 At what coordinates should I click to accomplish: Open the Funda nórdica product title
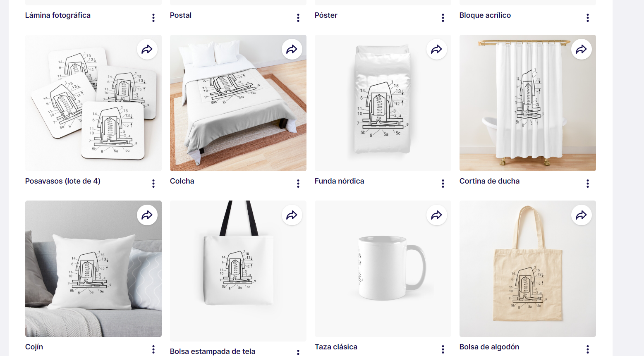340,181
